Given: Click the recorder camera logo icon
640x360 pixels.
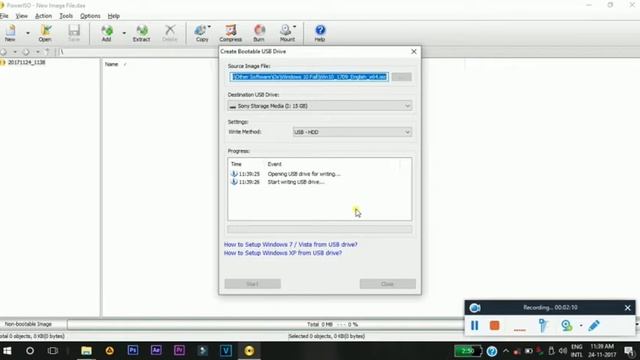Looking at the screenshot, I should 475,308.
